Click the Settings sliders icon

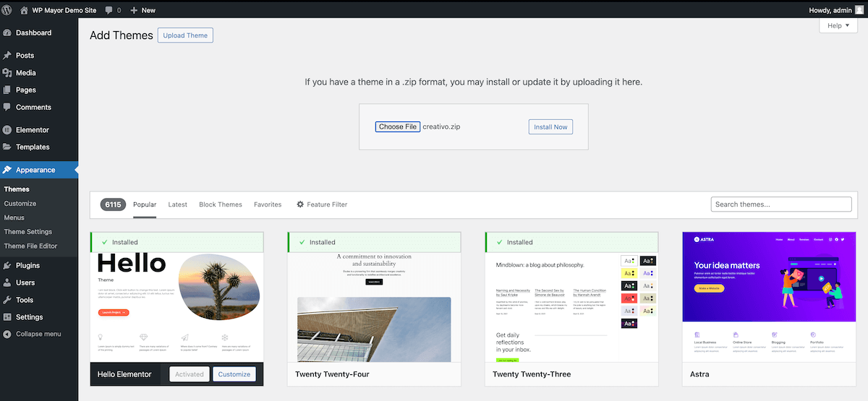coord(7,318)
